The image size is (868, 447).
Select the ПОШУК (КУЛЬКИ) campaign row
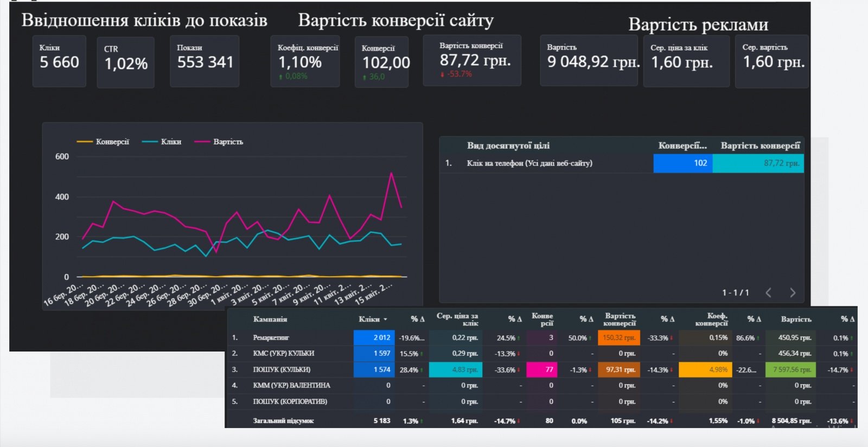coord(541,369)
